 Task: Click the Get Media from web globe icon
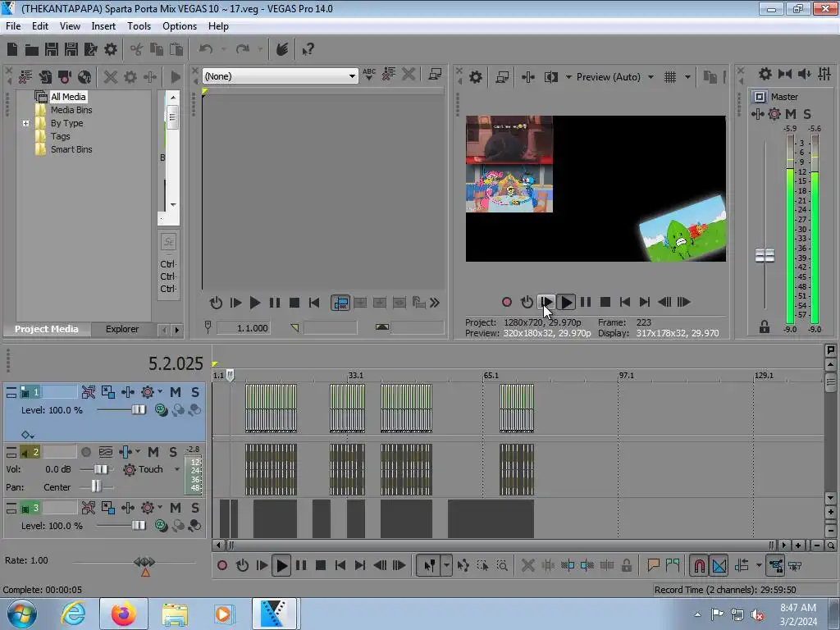point(84,77)
